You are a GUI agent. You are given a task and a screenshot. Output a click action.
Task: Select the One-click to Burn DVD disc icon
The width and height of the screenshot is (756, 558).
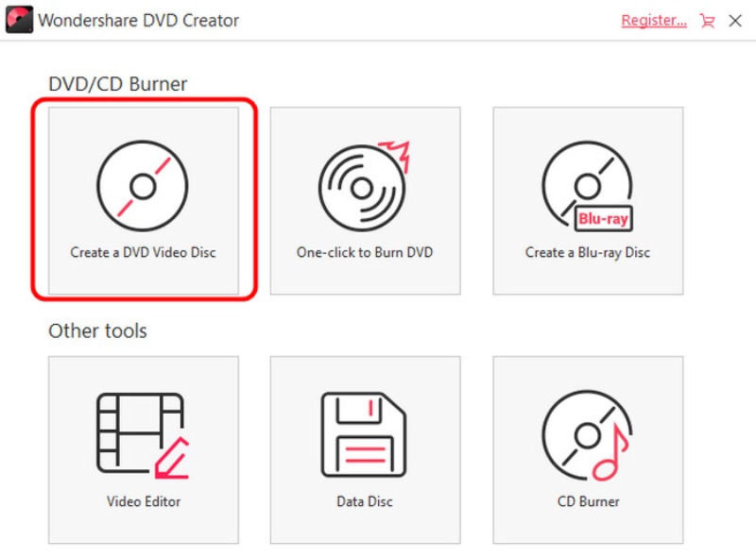365,186
